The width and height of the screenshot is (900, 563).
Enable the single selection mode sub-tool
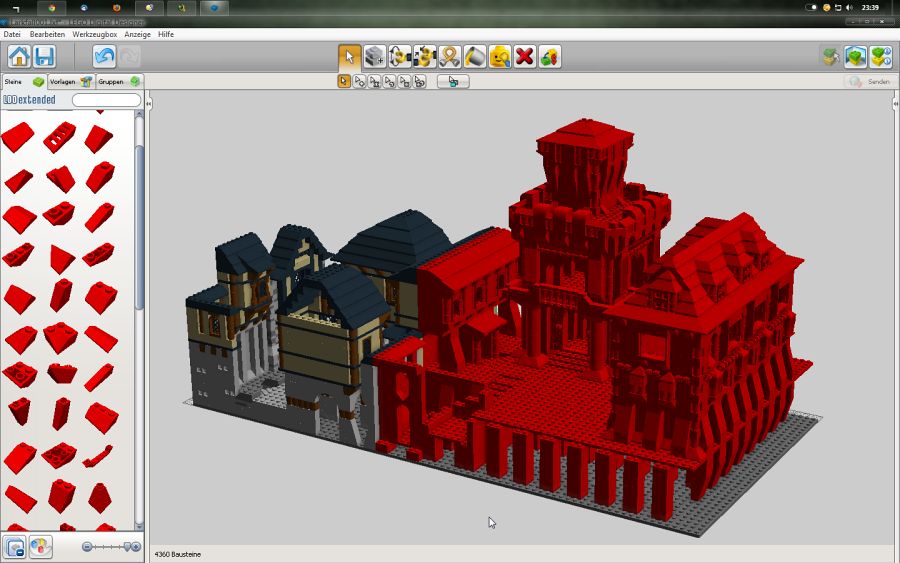[x=344, y=81]
